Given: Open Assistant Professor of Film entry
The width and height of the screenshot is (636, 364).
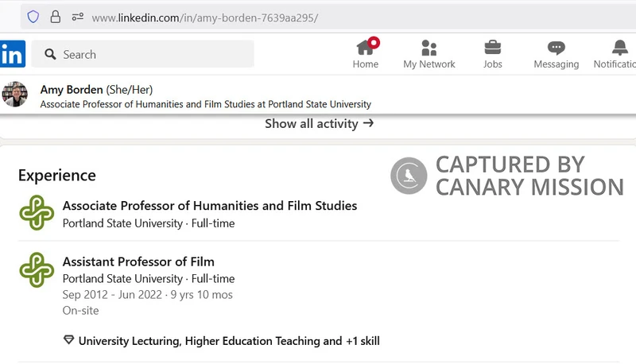Looking at the screenshot, I should coord(138,261).
